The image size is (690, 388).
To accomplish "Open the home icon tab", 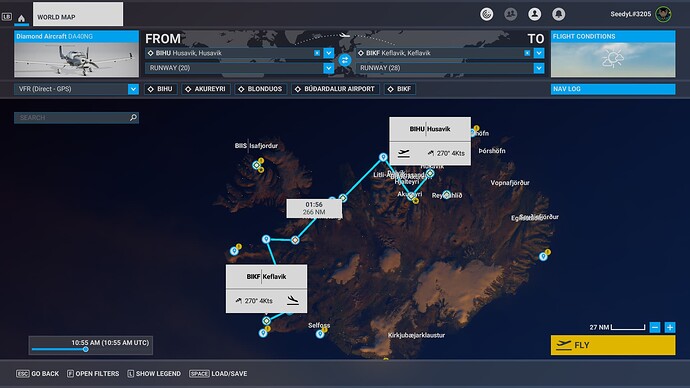I will tap(21, 18).
